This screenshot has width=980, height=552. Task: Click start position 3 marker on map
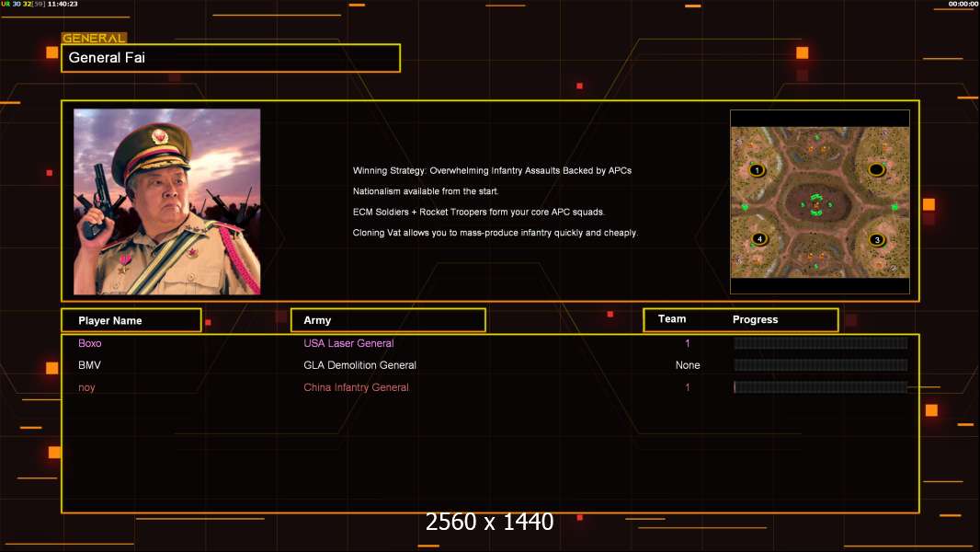(876, 240)
